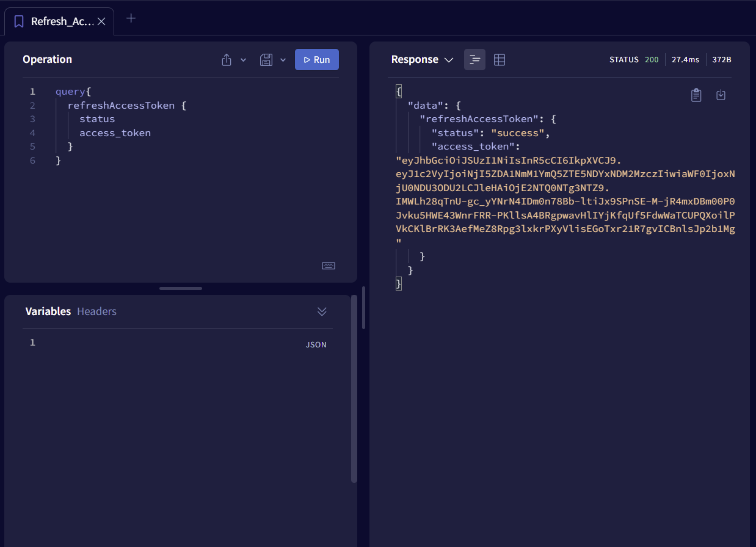Click the horizontal panel resize handle
Screen dimensions: 756x547
181,288
